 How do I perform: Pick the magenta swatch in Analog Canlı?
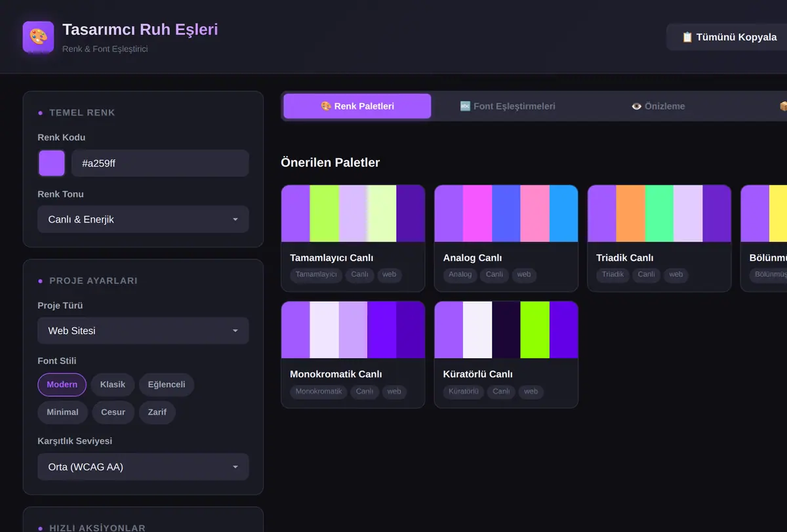[x=477, y=214]
